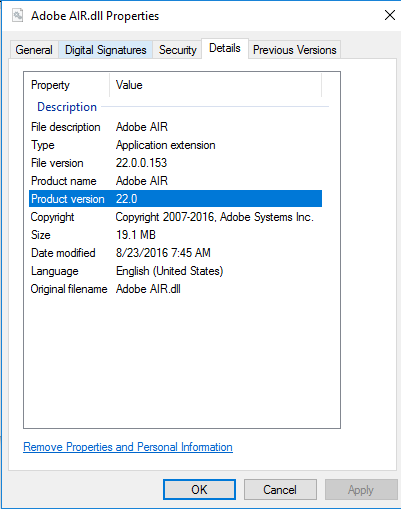The width and height of the screenshot is (401, 509).
Task: Select the Language property label
Action: point(55,271)
